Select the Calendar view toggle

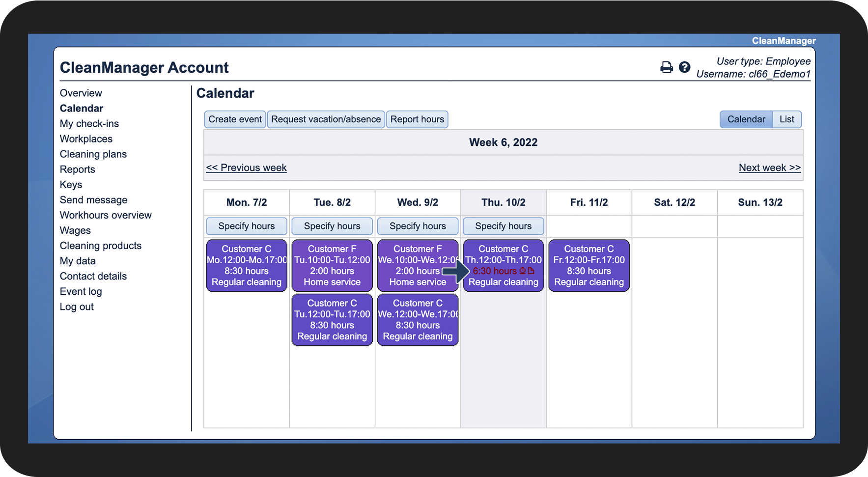coord(746,119)
